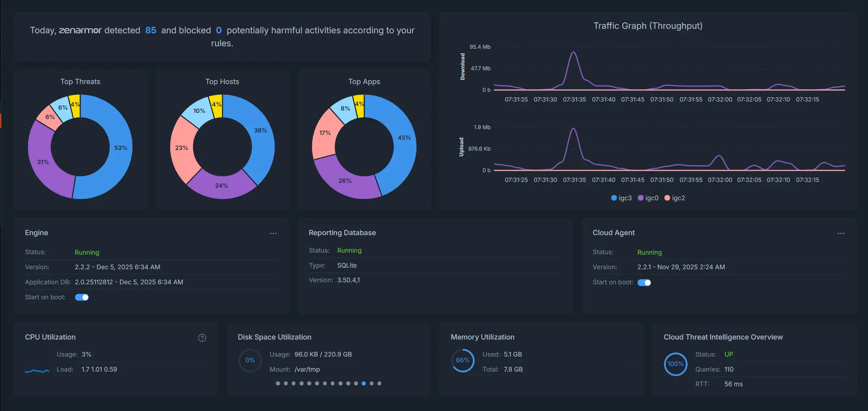
Task: Click the igc2 legend marker
Action: click(668, 198)
